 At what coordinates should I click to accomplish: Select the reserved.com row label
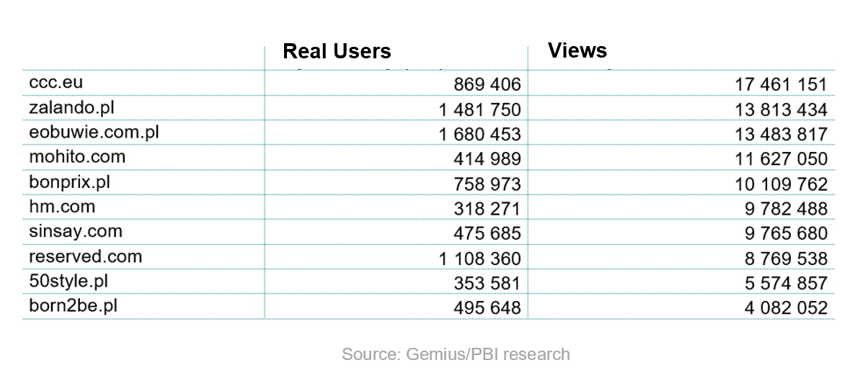click(x=86, y=256)
